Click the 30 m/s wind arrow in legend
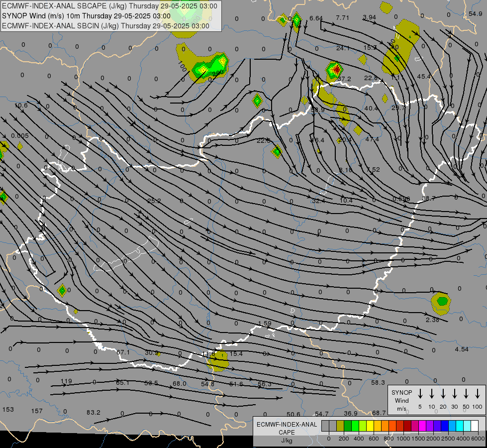This screenshot has width=487, height=448. point(454,394)
